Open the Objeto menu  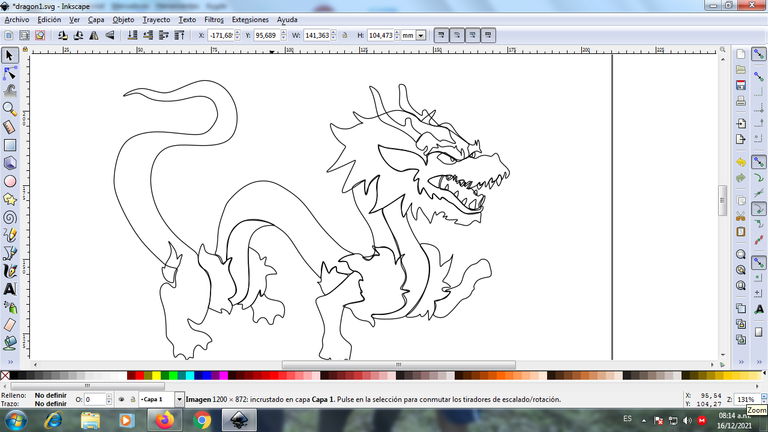123,20
